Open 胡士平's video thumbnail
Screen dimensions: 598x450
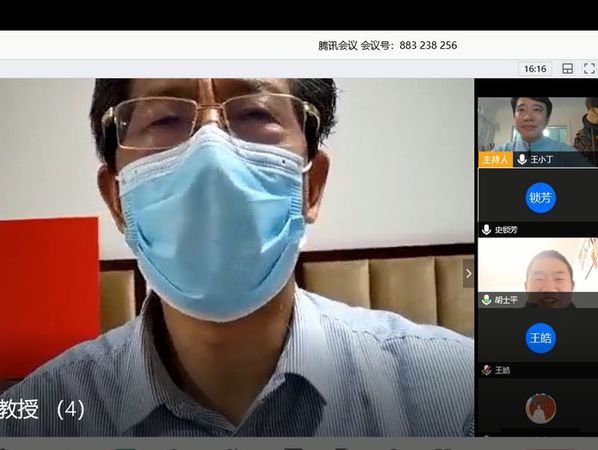[538, 272]
